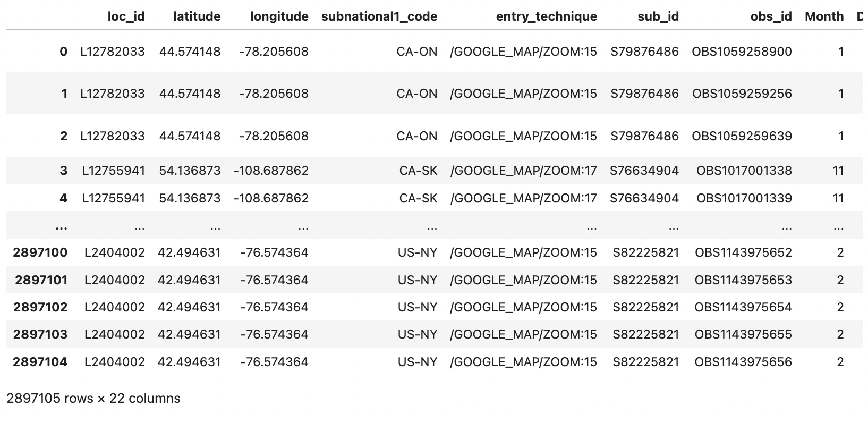Viewport: 868px width, 422px height.
Task: Click the -108.687862 longitude in row 4
Action: click(271, 198)
